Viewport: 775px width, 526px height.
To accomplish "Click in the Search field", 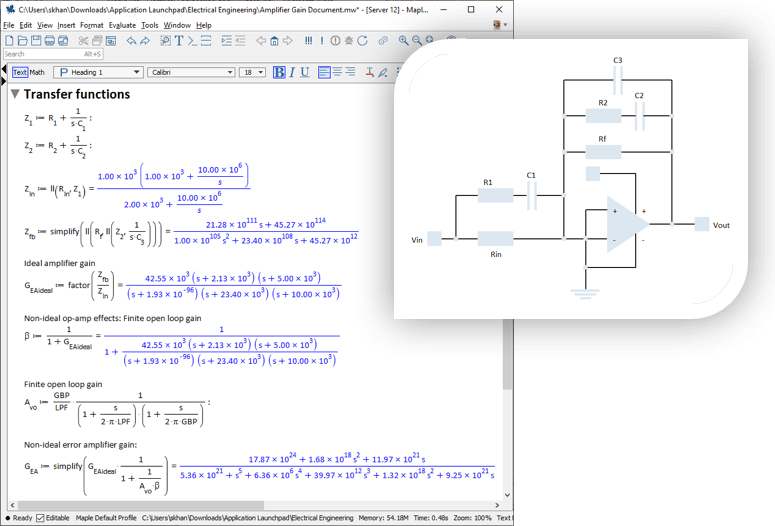I will tap(53, 54).
